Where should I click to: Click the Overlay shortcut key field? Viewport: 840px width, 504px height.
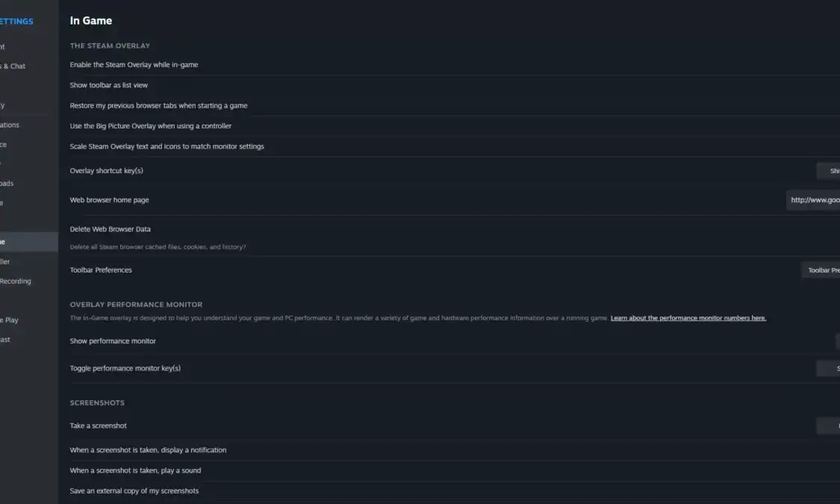(828, 171)
